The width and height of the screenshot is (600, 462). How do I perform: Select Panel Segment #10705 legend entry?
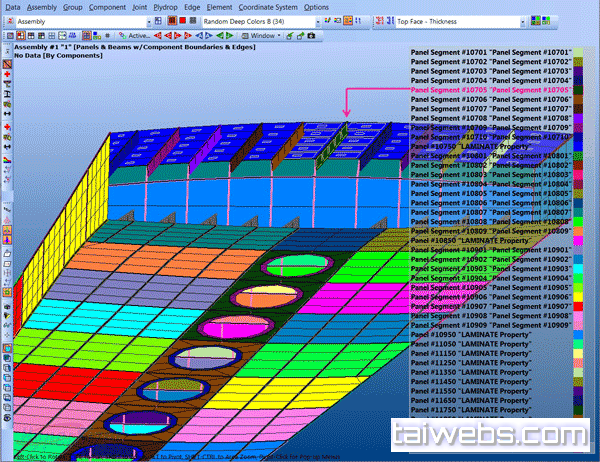point(490,90)
